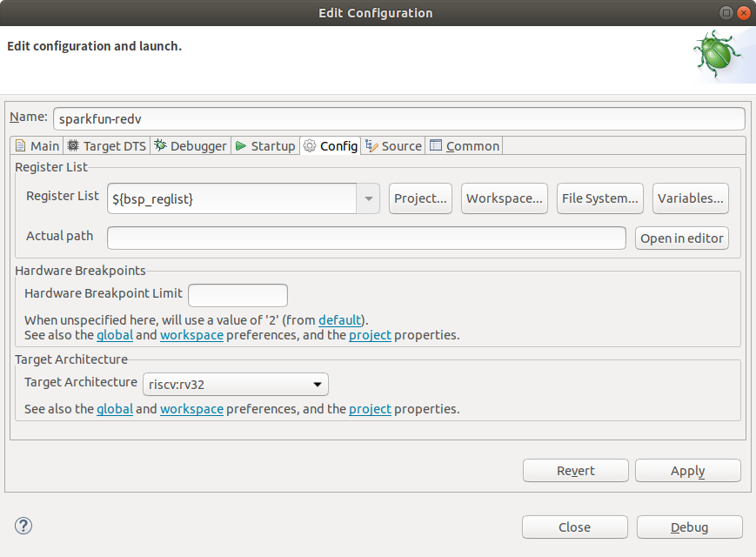756x557 pixels.
Task: Click the Workspace... button
Action: pos(505,198)
